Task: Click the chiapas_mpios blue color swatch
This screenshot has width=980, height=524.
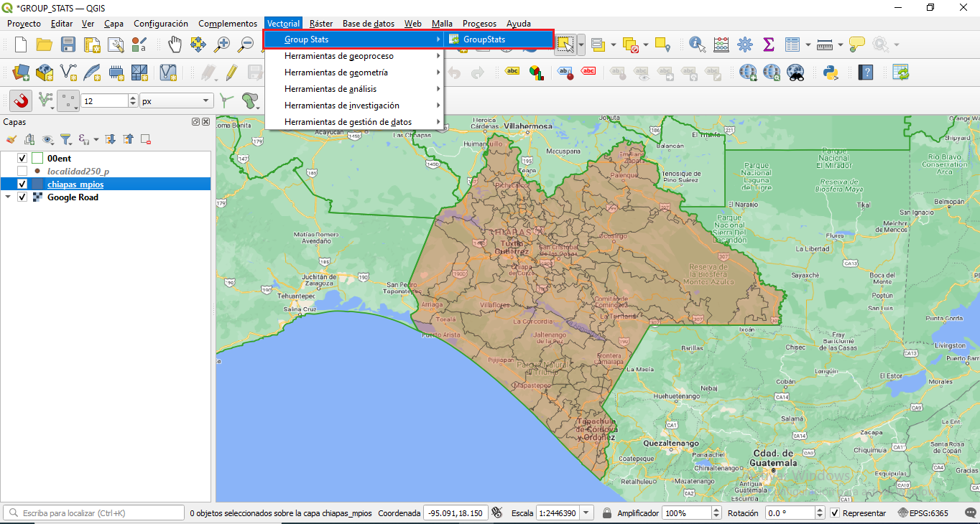Action: [37, 184]
